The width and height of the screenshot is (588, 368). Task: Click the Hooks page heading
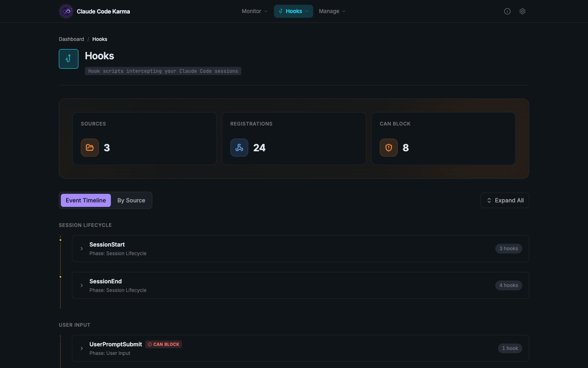coord(100,56)
